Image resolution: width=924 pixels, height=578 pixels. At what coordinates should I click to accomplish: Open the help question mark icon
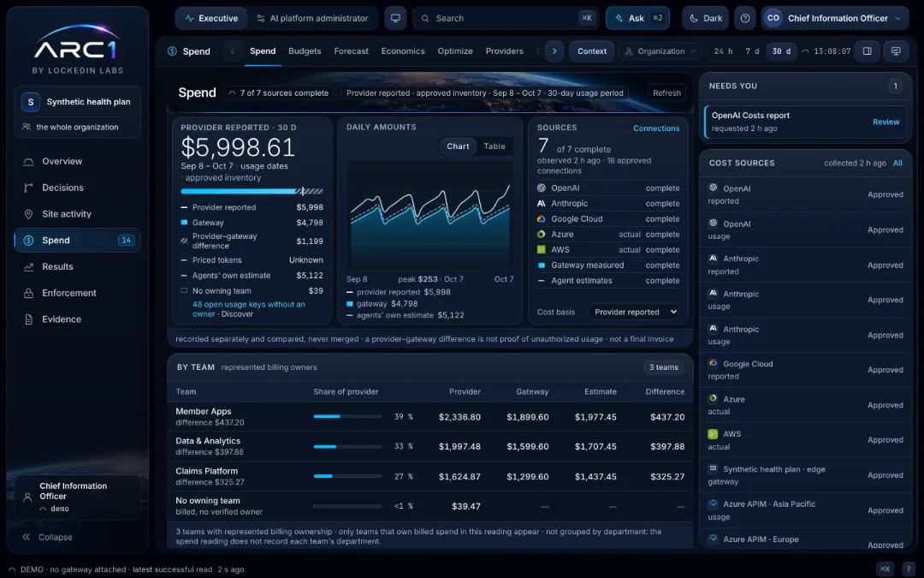click(745, 18)
